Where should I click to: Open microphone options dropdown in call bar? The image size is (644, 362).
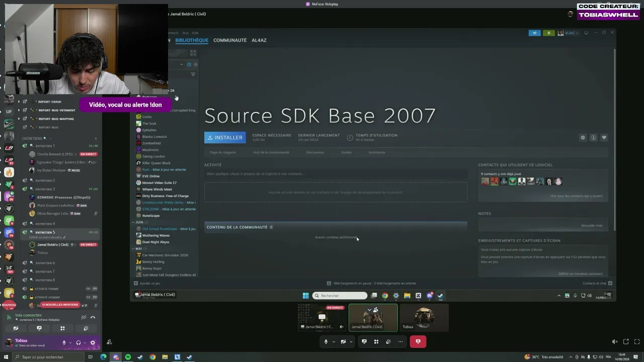pyautogui.click(x=334, y=342)
